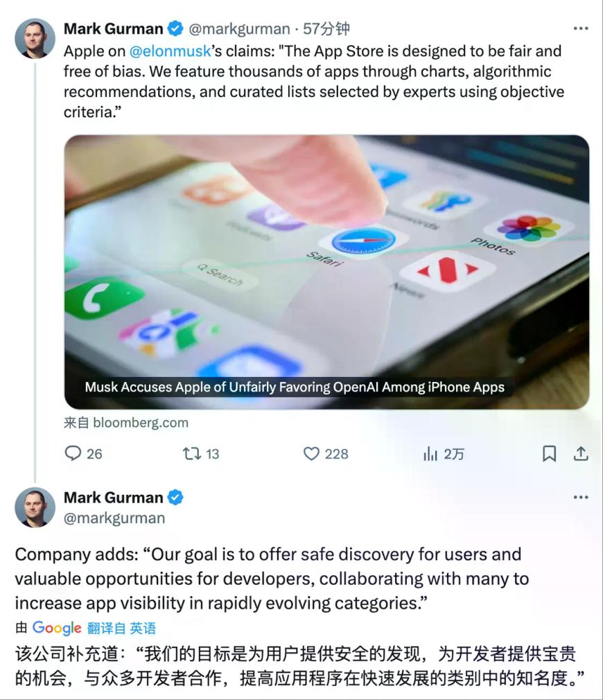603x700 pixels.
Task: Open the 57分钟 timestamp of first tweet
Action: click(x=326, y=29)
